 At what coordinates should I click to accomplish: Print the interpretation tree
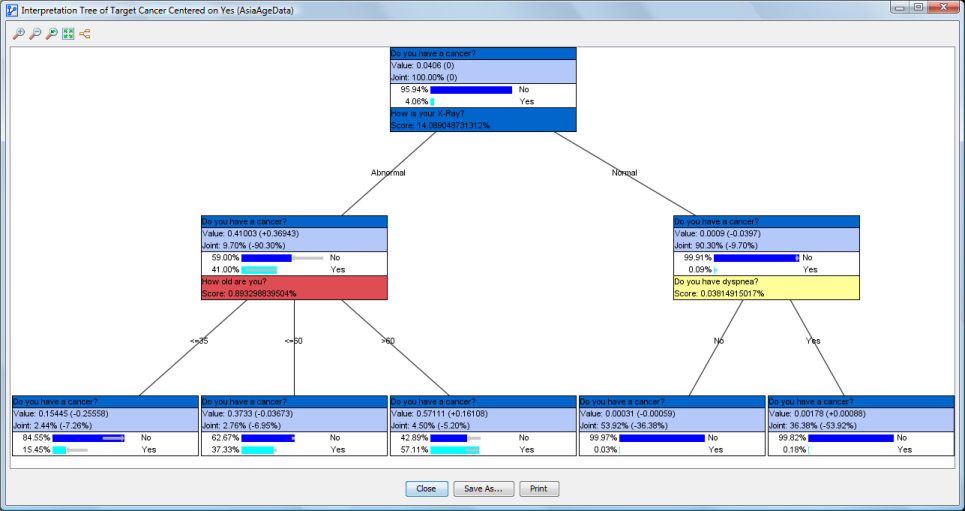click(539, 489)
